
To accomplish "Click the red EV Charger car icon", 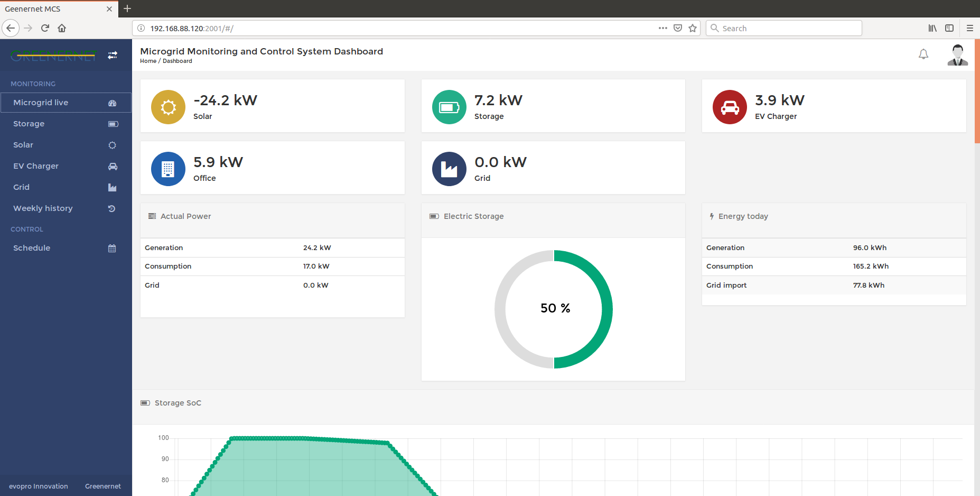I will pyautogui.click(x=730, y=107).
